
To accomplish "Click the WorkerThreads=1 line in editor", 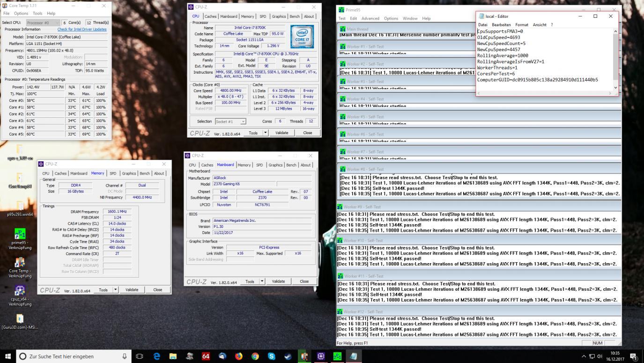I will 497,68.
